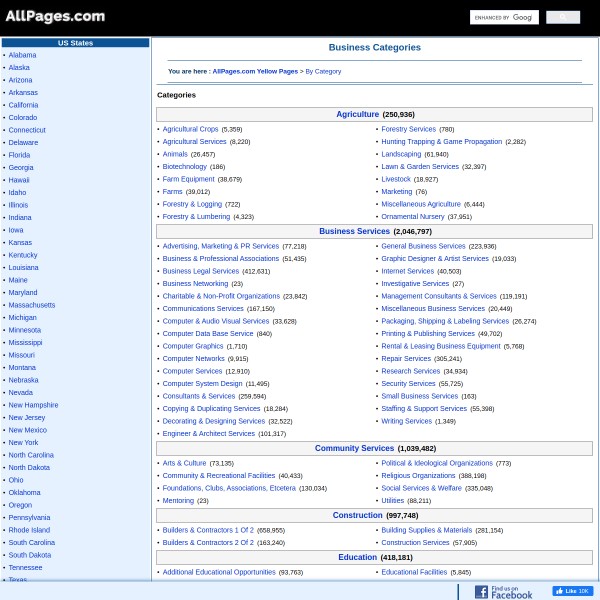Select Massachusetts in the states list
The height and width of the screenshot is (600, 600).
click(x=32, y=305)
